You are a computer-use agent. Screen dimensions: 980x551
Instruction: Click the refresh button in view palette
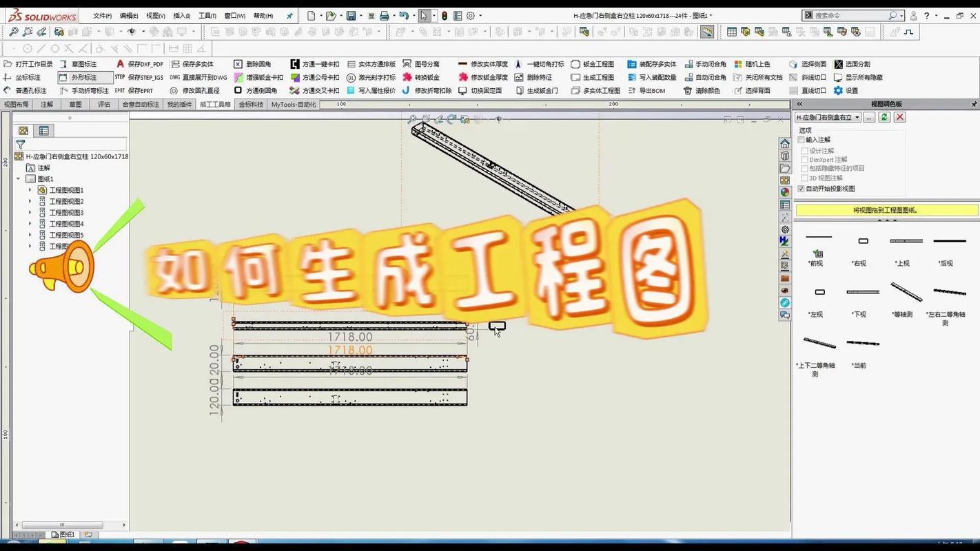pyautogui.click(x=884, y=117)
